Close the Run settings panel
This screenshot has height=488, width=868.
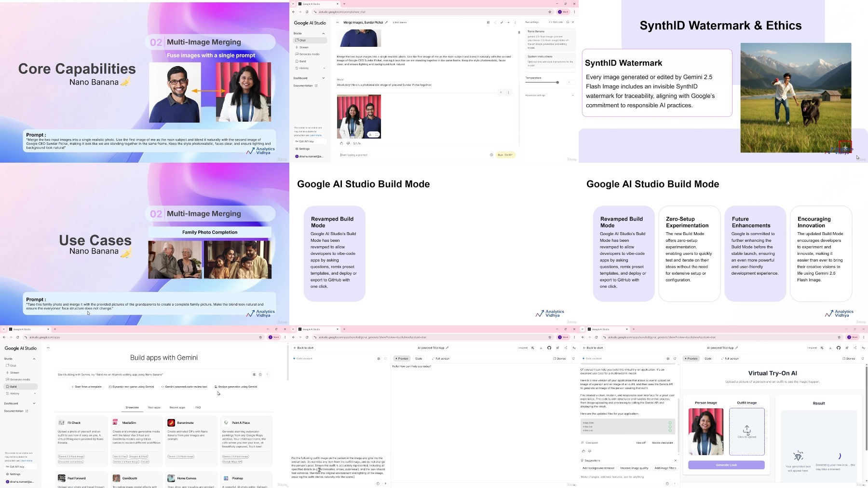573,22
